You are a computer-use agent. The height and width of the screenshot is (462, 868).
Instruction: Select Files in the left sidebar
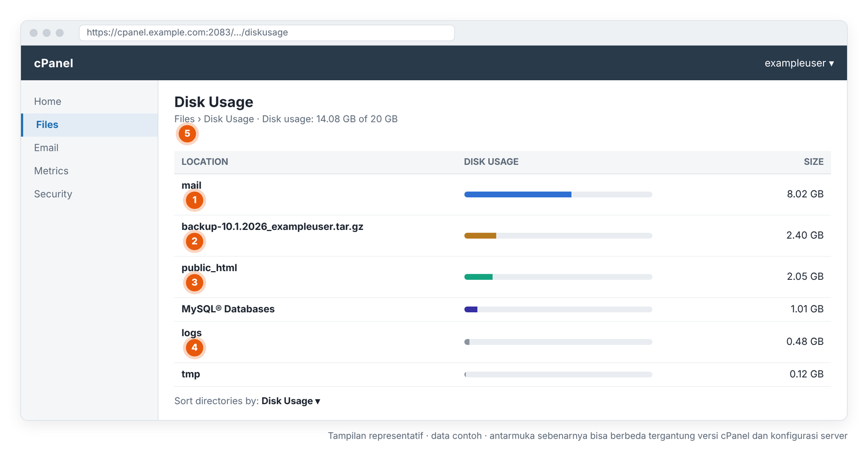90,125
